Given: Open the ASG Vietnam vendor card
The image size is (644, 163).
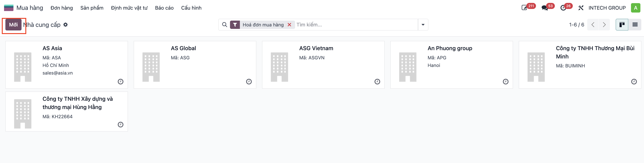Looking at the screenshot, I should [x=323, y=65].
